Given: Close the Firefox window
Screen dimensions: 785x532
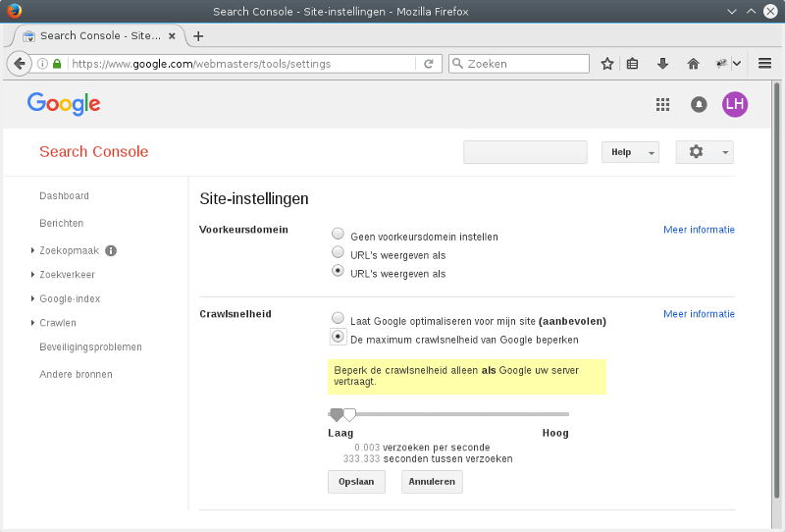Looking at the screenshot, I should pos(770,11).
